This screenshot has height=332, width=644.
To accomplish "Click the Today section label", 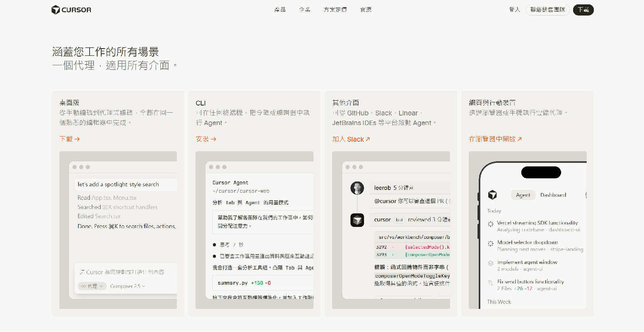I will click(x=494, y=211).
